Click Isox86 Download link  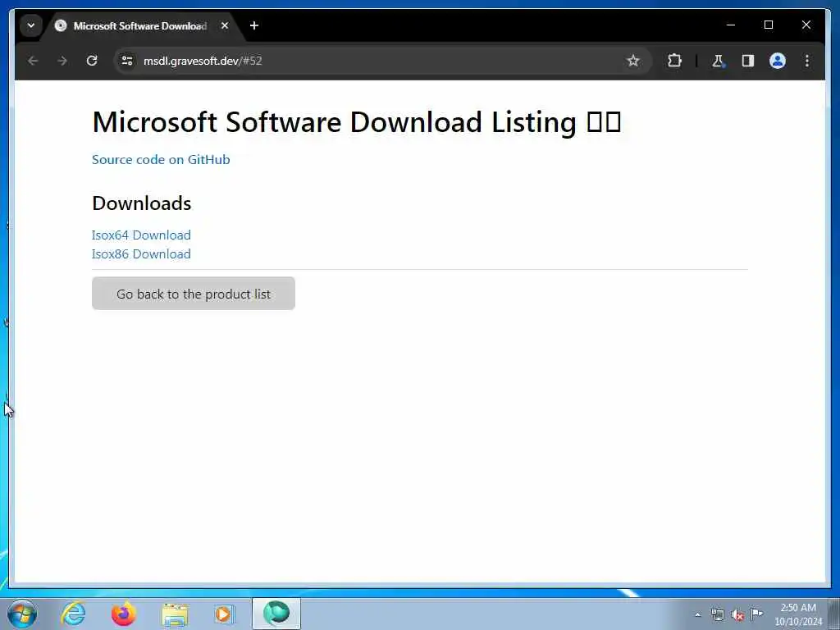(x=141, y=254)
